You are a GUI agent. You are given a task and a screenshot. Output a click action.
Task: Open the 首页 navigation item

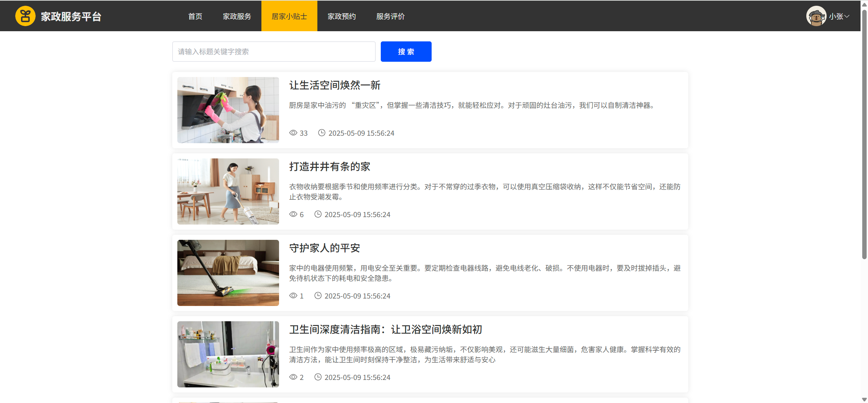coord(195,16)
